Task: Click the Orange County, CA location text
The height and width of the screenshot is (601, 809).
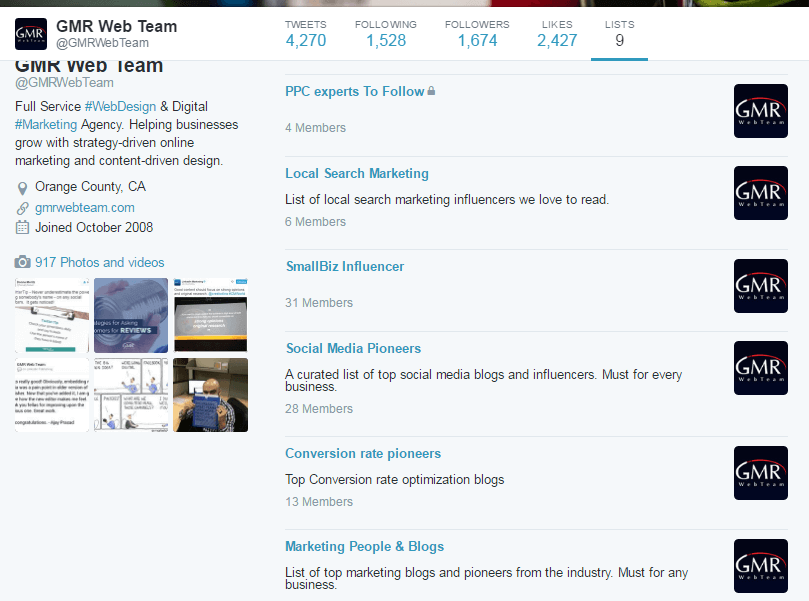Action: click(90, 186)
